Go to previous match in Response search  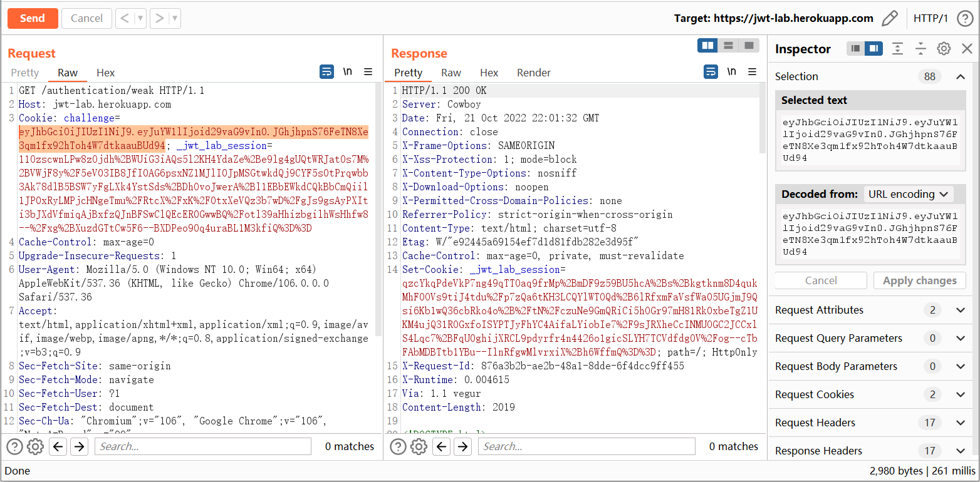(x=442, y=446)
